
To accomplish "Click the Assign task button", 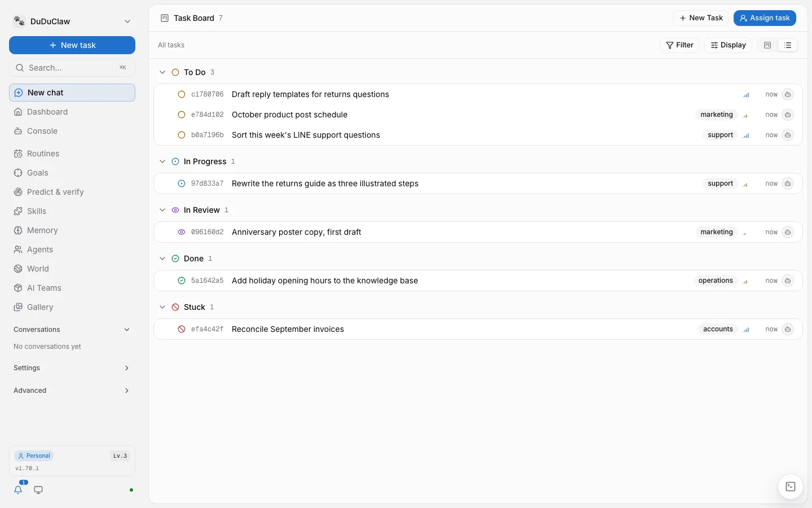I will click(x=765, y=18).
